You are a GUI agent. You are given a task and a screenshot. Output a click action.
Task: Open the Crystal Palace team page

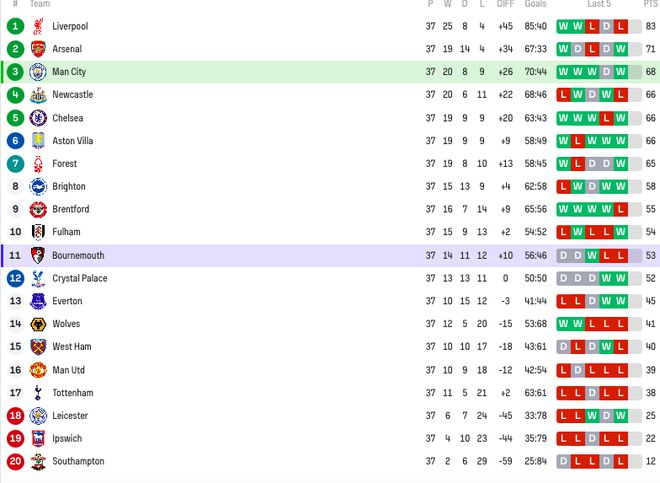coord(80,278)
